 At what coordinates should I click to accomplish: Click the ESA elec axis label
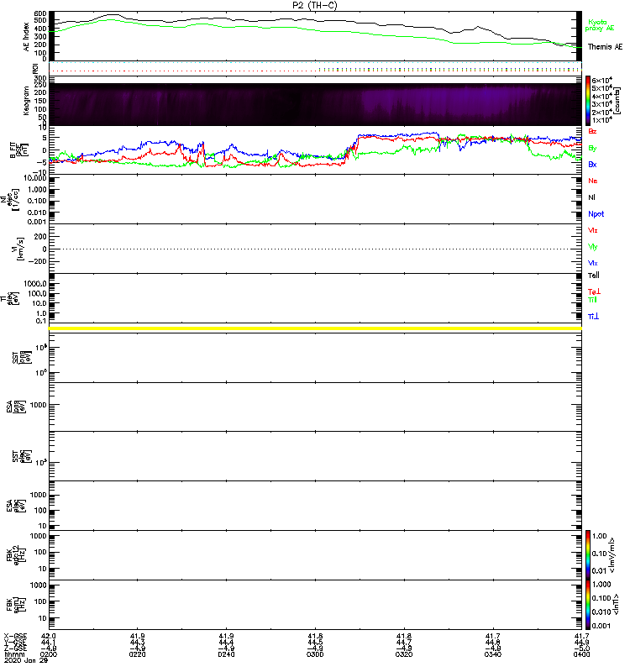pos(16,506)
